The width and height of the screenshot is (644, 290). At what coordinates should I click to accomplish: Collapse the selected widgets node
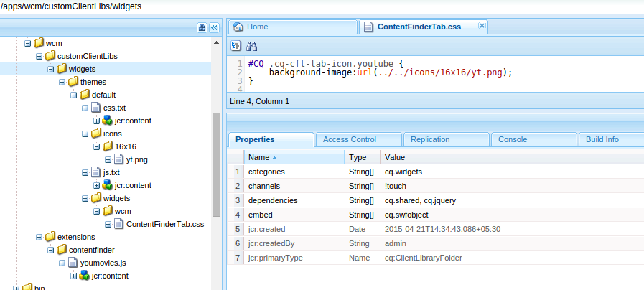[x=50, y=69]
